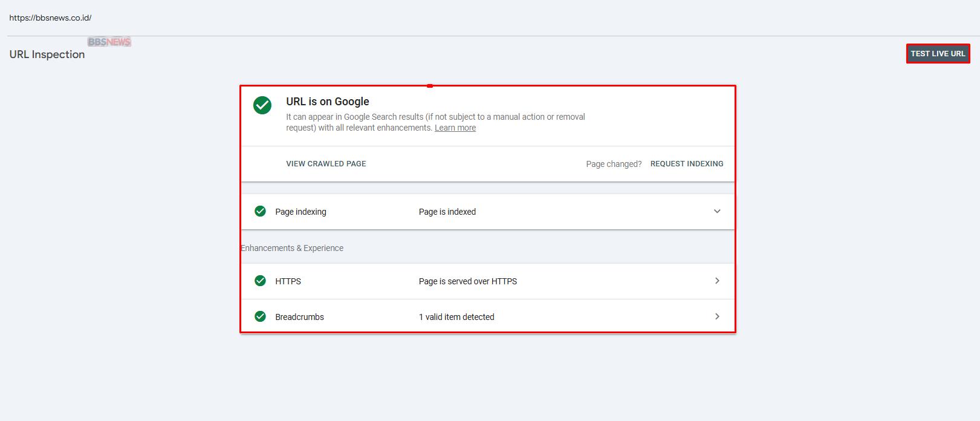Viewport: 980px width, 421px height.
Task: Click the 'Page is indexed' status text
Action: point(447,212)
